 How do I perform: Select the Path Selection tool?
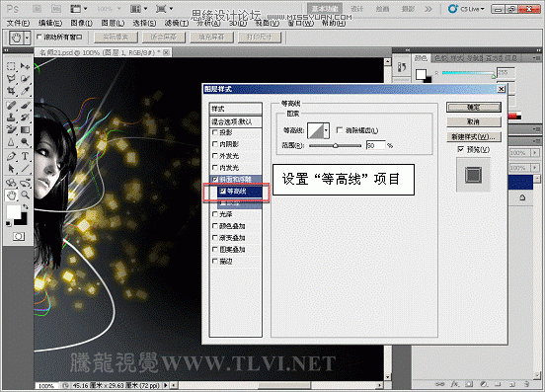coord(11,169)
